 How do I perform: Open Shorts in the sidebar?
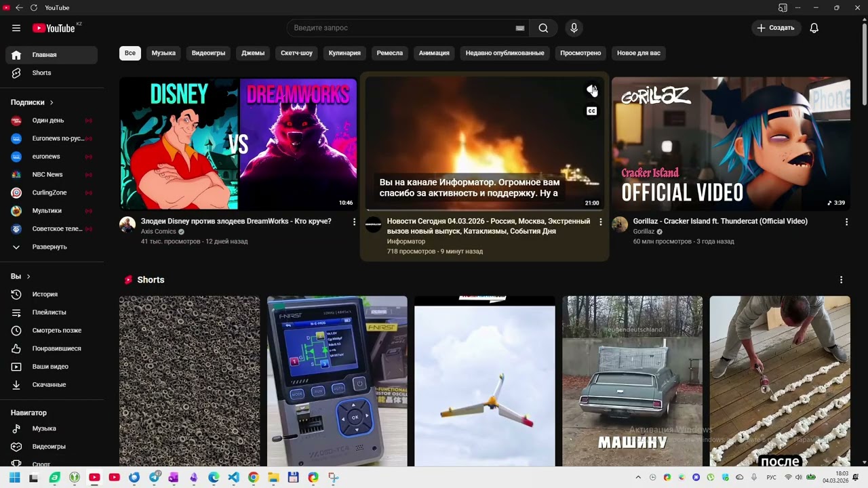(x=52, y=73)
